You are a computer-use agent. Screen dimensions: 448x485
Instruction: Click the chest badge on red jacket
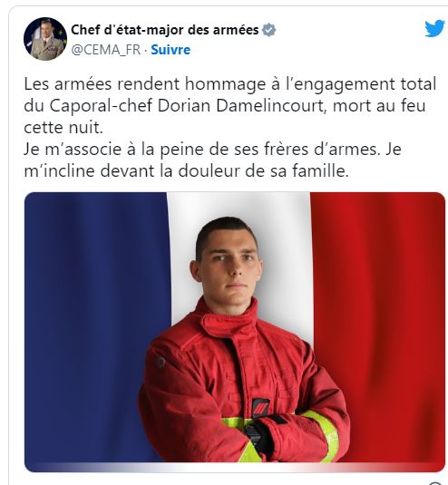pyautogui.click(x=260, y=407)
